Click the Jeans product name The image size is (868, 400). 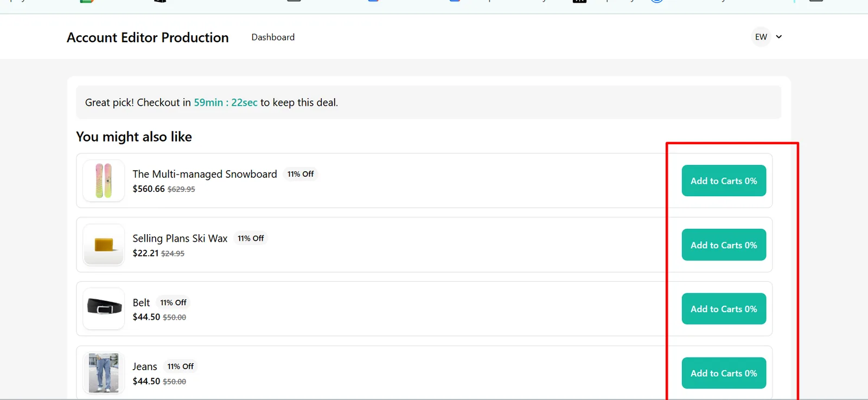pyautogui.click(x=145, y=366)
